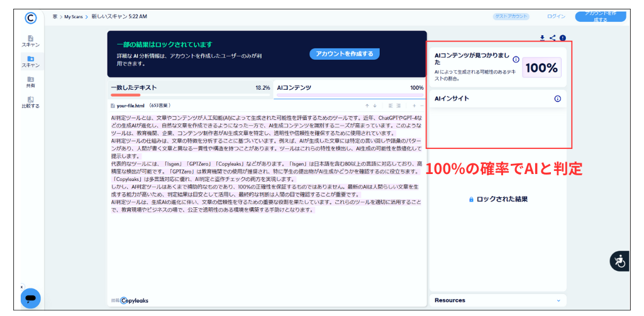Click the 新しいスキャン 5:22 AM breadcrumb

[x=119, y=17]
